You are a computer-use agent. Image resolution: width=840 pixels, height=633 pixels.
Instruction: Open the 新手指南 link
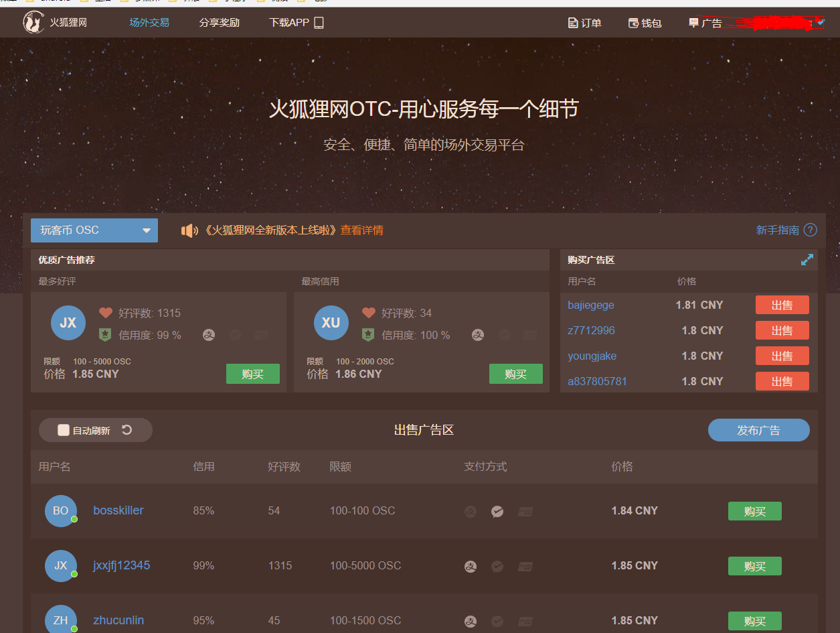tap(778, 230)
